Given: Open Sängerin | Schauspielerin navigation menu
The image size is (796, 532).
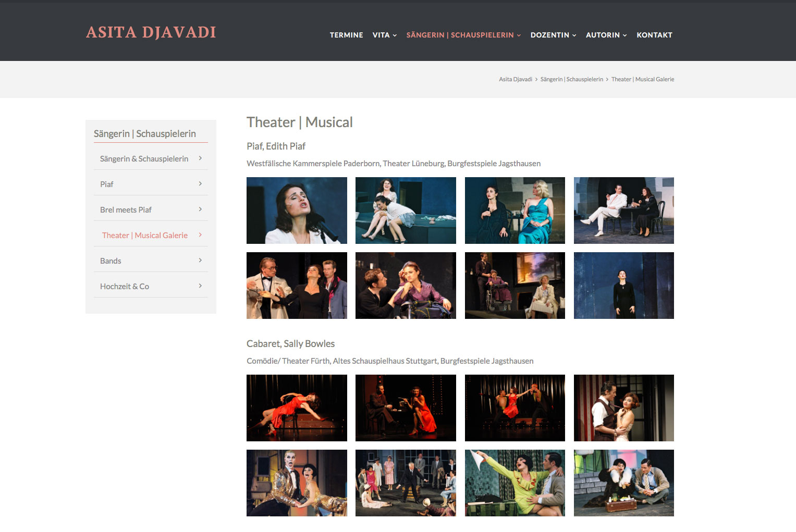Looking at the screenshot, I should coord(463,35).
